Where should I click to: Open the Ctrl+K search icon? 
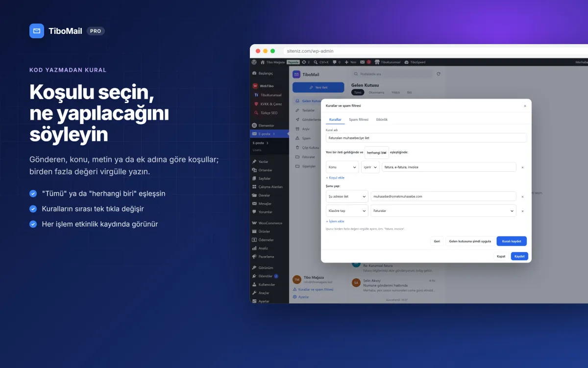point(316,62)
